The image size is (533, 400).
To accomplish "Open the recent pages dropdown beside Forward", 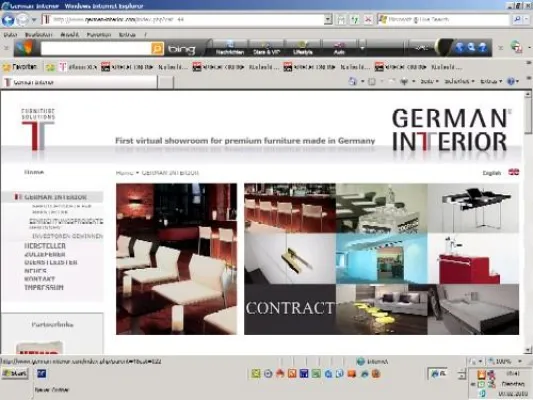I will (34, 20).
